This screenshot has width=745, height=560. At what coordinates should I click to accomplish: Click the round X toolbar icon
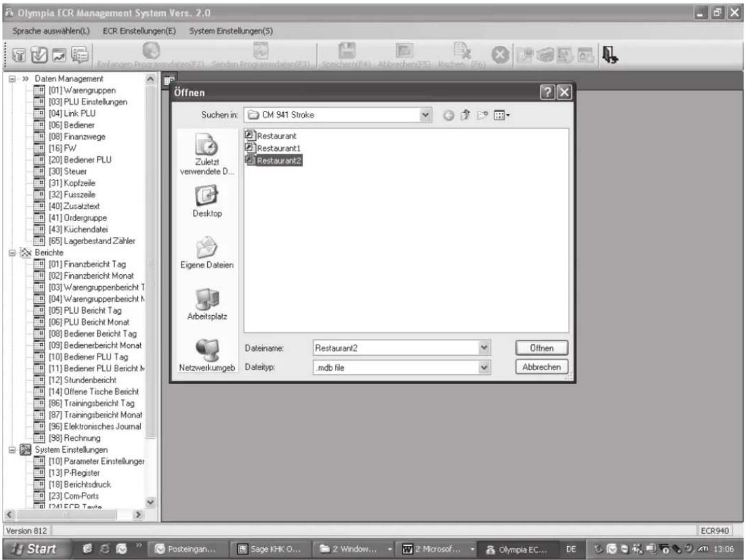[x=500, y=55]
